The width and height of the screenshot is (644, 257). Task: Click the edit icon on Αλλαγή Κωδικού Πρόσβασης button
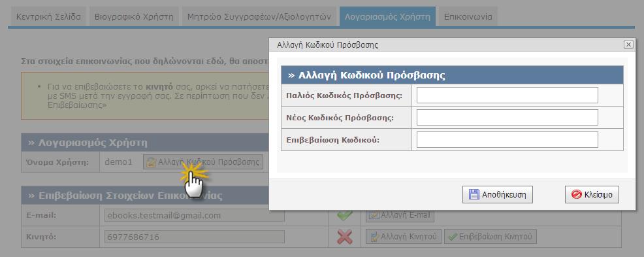coord(152,162)
